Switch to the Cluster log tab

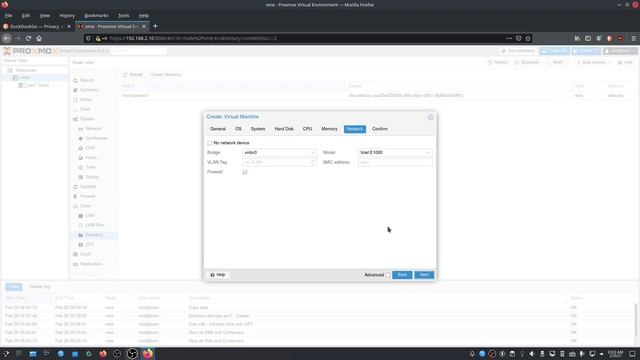(x=39, y=287)
